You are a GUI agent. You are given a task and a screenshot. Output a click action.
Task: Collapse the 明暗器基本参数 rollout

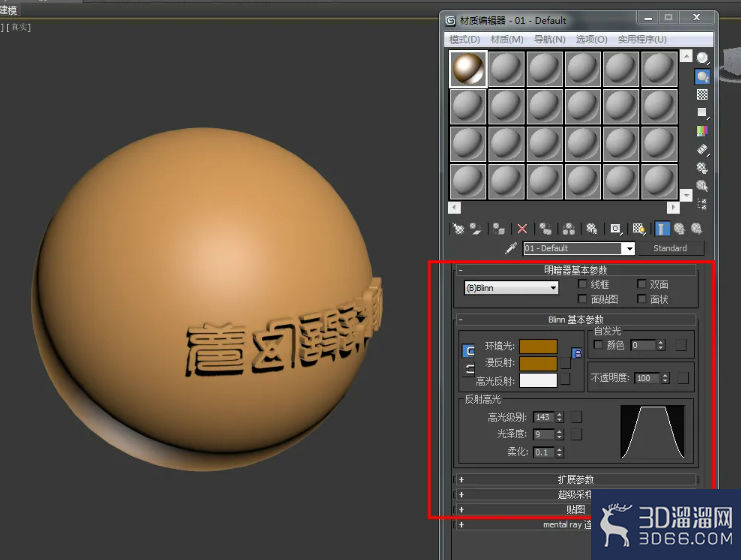click(x=575, y=270)
